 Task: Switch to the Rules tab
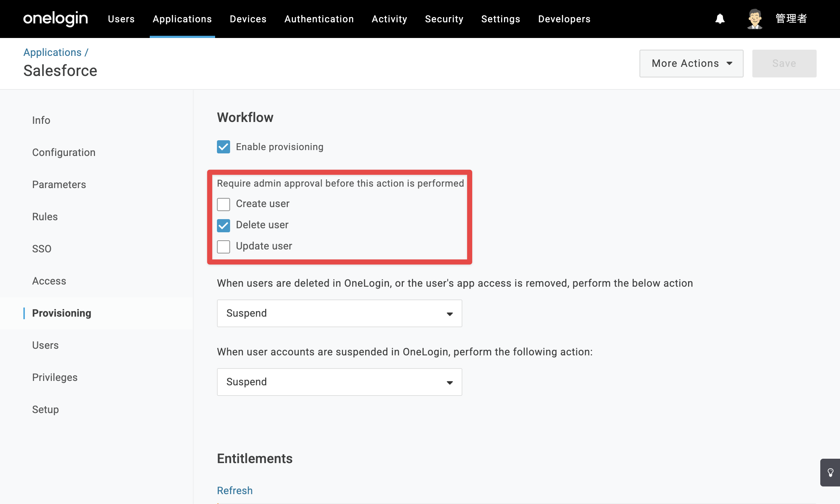45,217
